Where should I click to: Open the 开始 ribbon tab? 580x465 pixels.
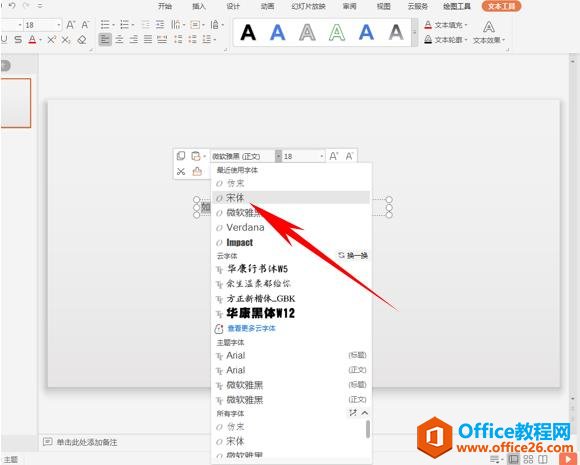pos(165,6)
